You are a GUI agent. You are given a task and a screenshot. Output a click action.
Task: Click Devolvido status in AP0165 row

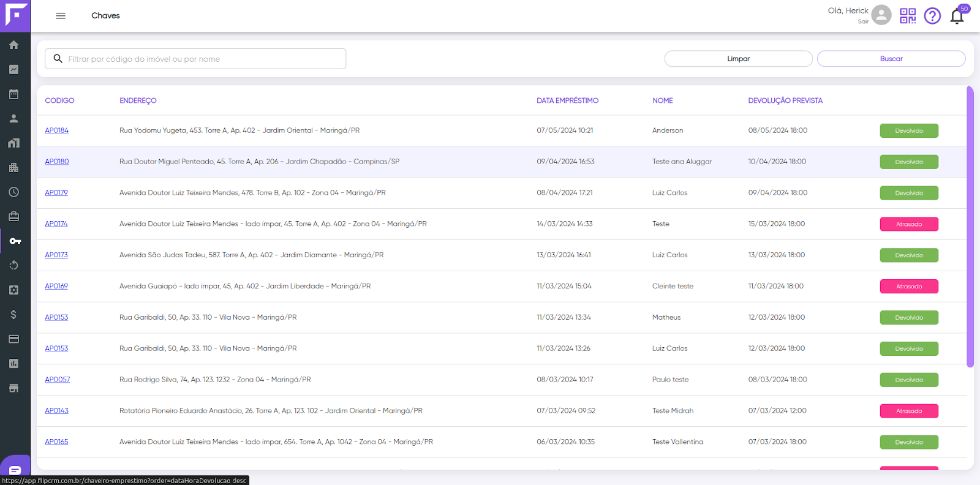click(x=909, y=442)
